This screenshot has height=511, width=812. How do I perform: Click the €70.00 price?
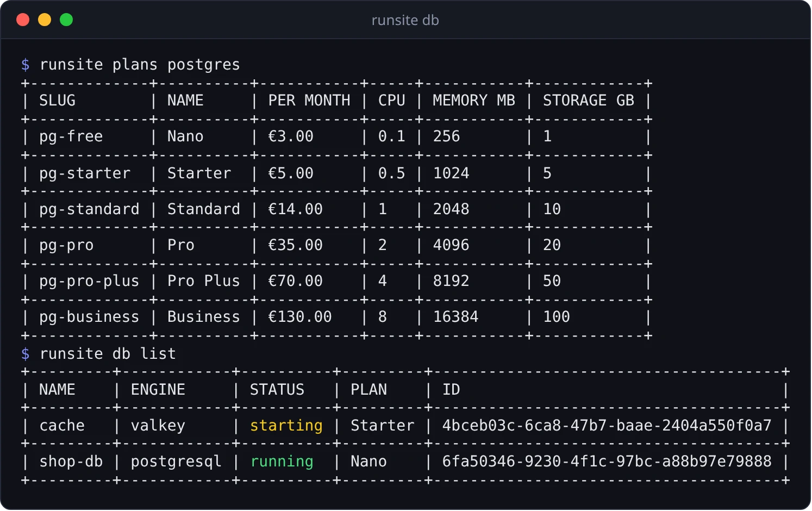click(296, 281)
